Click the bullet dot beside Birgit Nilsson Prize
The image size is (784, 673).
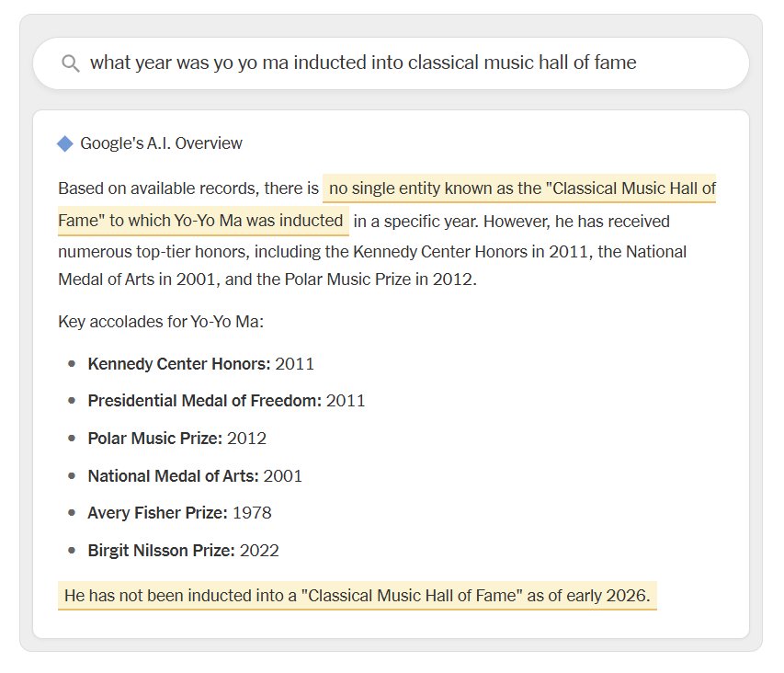[72, 551]
